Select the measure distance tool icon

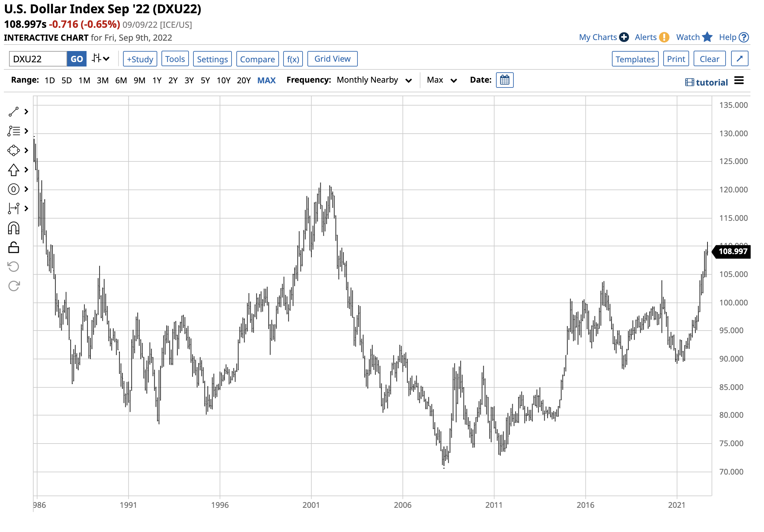click(14, 209)
